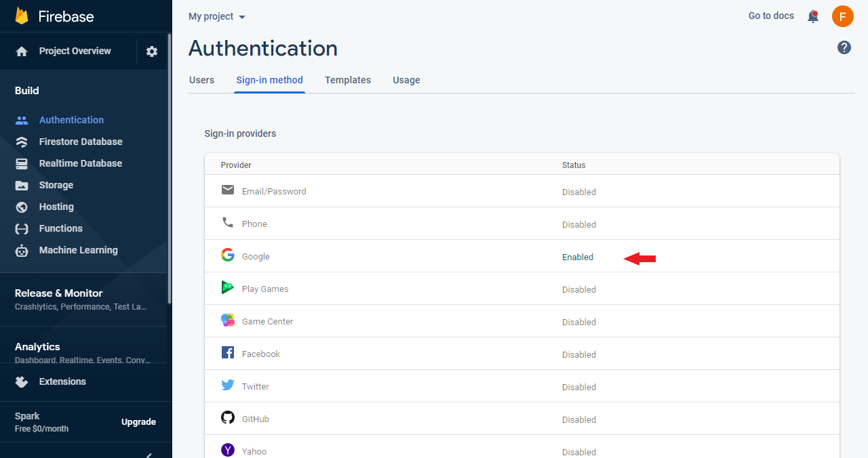Switch to the Templates tab
This screenshot has height=458, width=868.
click(x=348, y=80)
